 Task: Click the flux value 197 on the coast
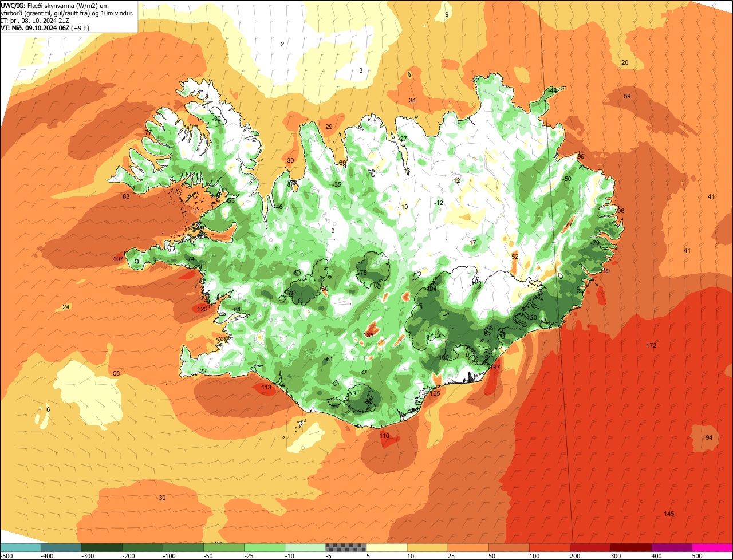click(495, 367)
